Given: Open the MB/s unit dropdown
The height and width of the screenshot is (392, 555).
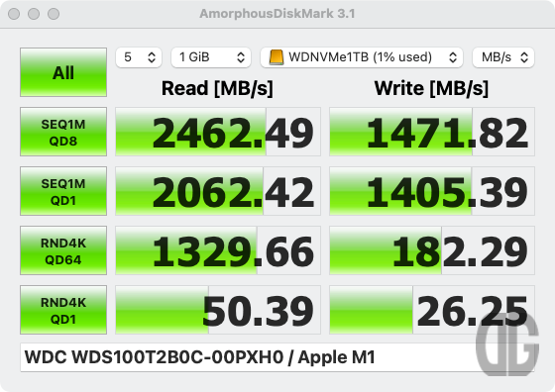Looking at the screenshot, I should tap(503, 57).
